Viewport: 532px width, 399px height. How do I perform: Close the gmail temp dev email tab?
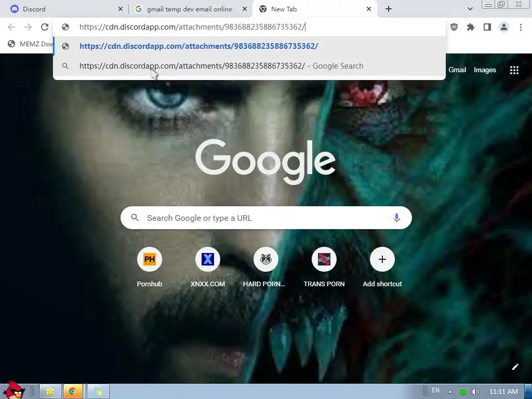pyautogui.click(x=245, y=9)
